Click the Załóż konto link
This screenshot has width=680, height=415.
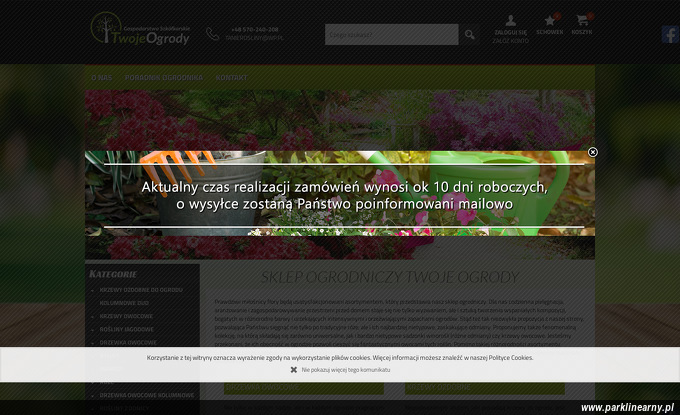pos(510,41)
